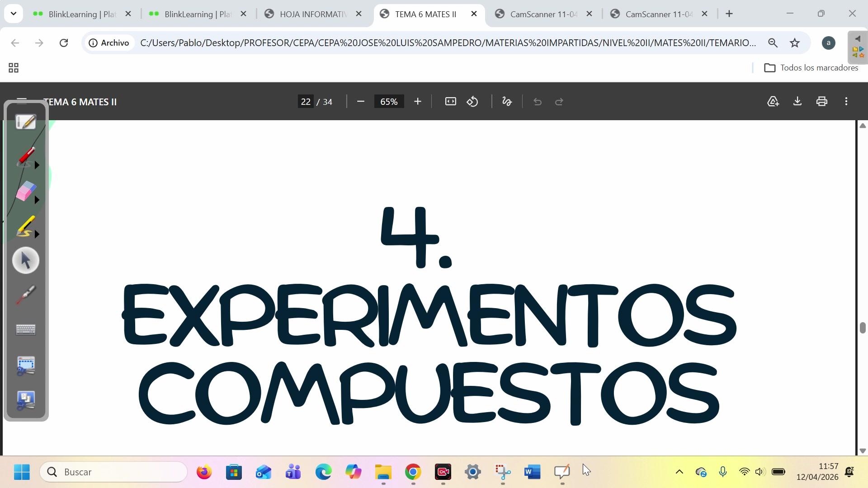Toggle the PDF draw annotation mode
868x488 pixels.
507,102
